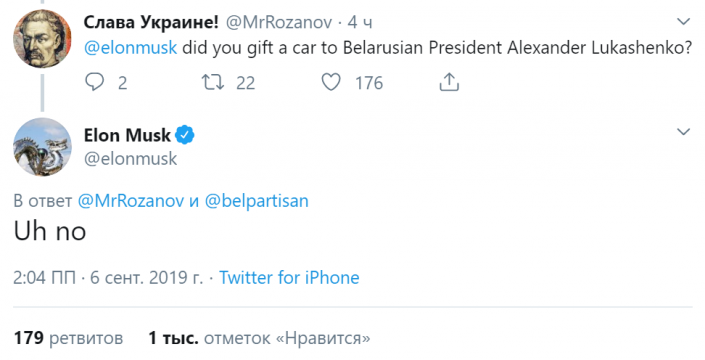The height and width of the screenshot is (360, 705).
Task: Open Elon Musk's dragon profile picture
Action: [42, 147]
